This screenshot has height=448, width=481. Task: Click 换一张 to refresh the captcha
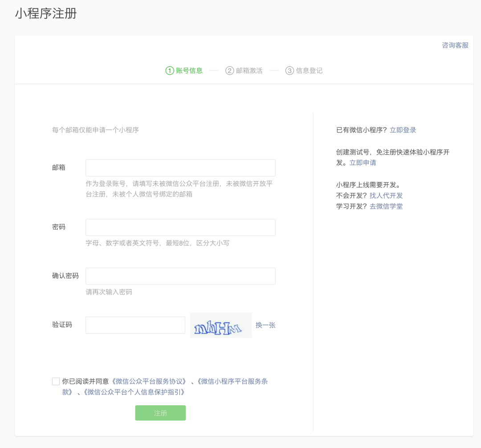pyautogui.click(x=265, y=325)
